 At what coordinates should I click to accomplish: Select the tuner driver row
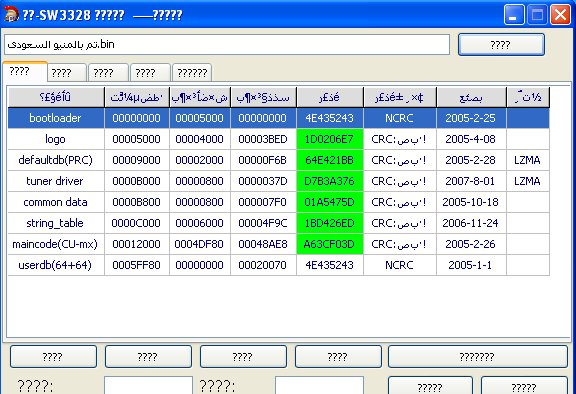click(x=278, y=181)
